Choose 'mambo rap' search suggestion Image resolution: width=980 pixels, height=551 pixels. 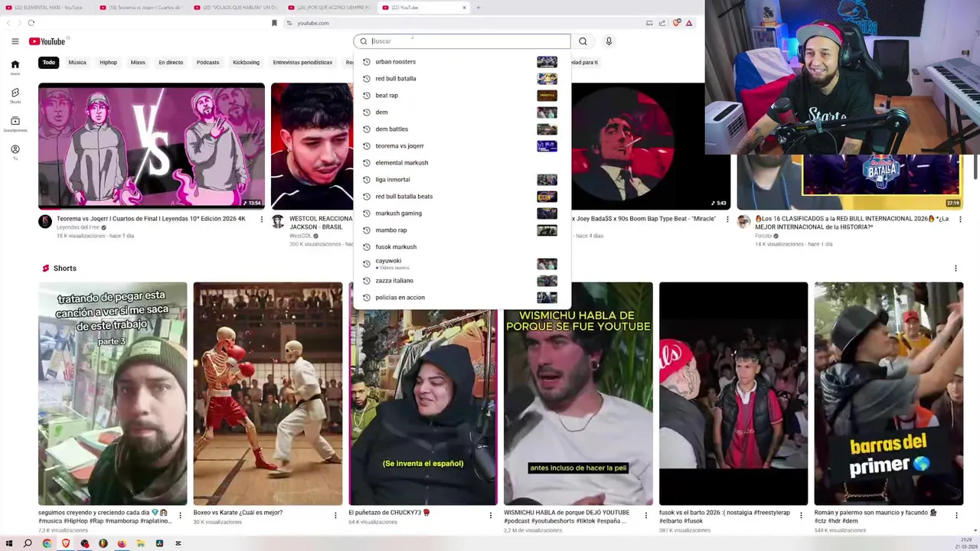461,230
